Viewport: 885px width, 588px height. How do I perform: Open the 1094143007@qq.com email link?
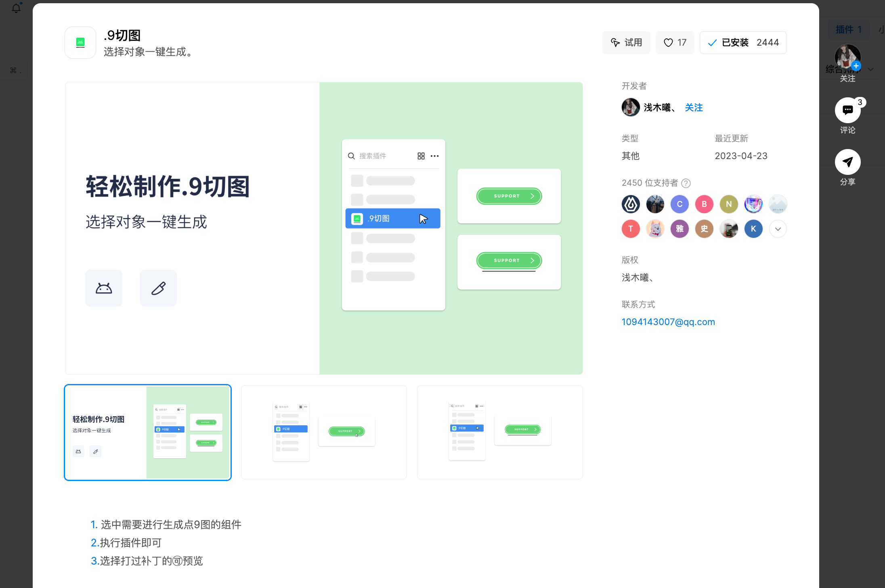[x=668, y=322]
